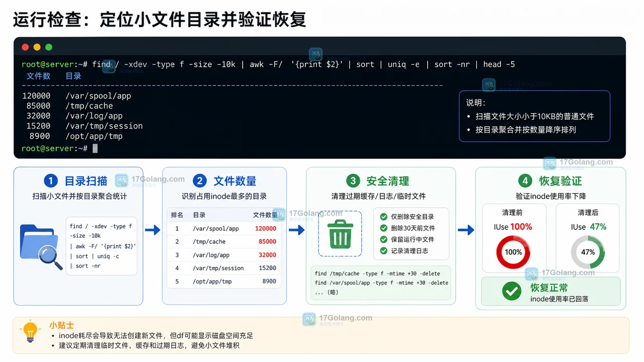Click the 清理后 label
This screenshot has height=362, width=644.
pos(588,213)
